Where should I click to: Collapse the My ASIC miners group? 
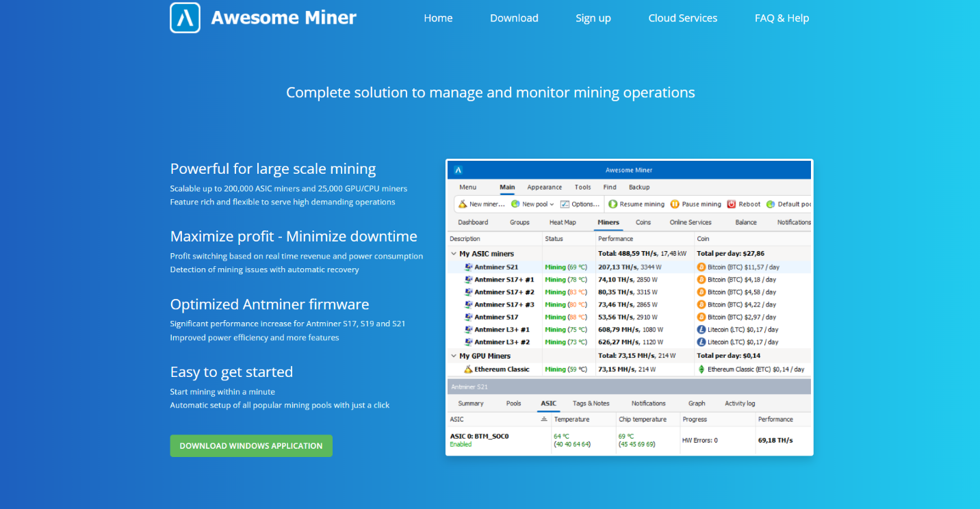452,253
